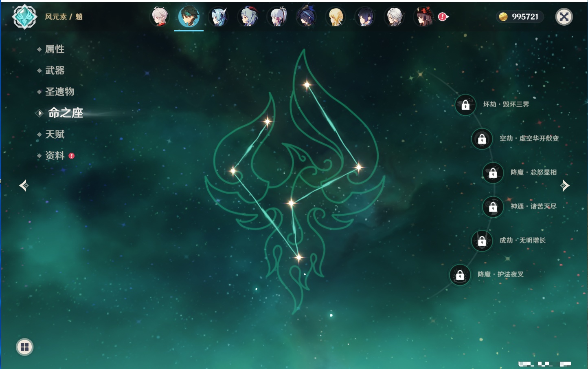This screenshot has width=588, height=369.
Task: Open the locked 神通·诸苦灭尽 constellation node
Action: 493,207
